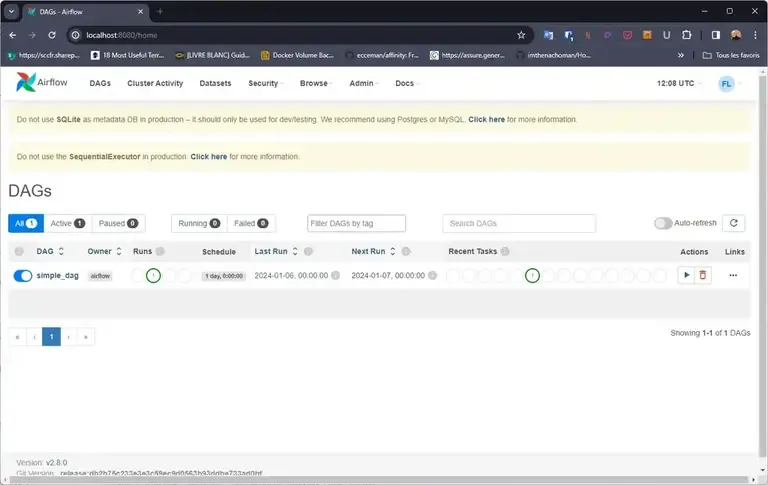Viewport: 768px width, 485px height.
Task: Click the airflow owner tag
Action: (100, 276)
